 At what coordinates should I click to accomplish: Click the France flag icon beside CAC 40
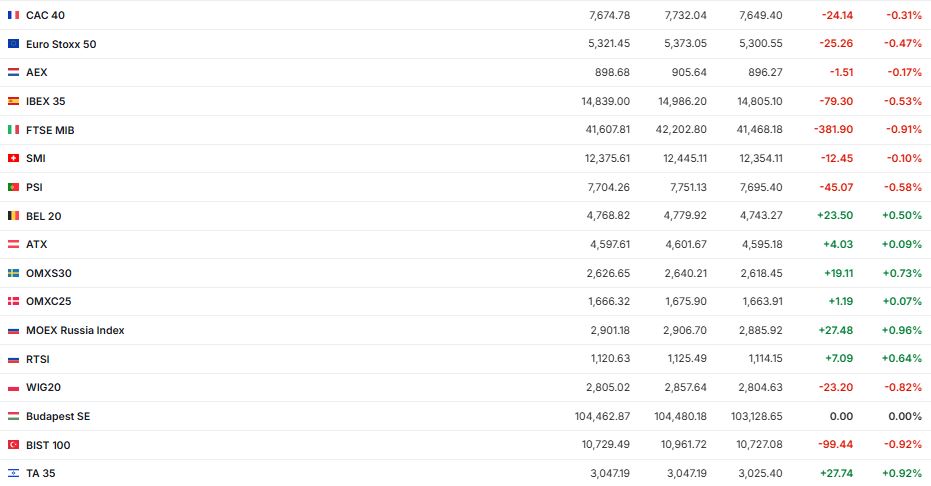tap(13, 15)
